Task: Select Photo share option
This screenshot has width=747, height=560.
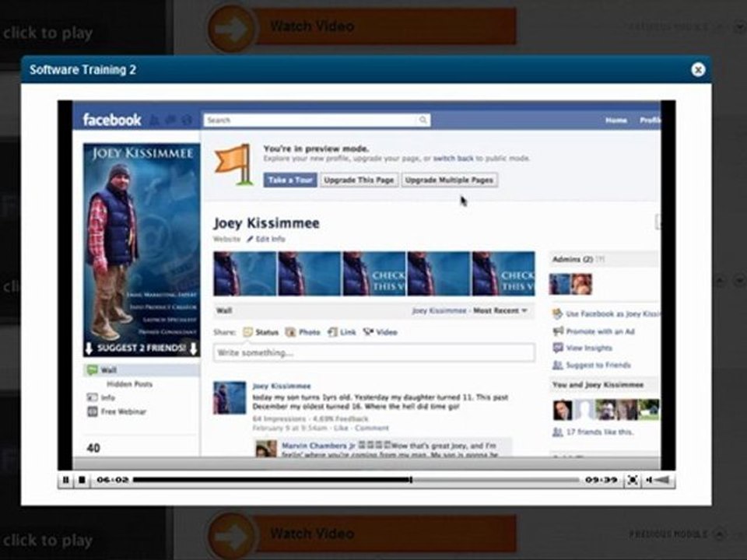Action: click(303, 332)
